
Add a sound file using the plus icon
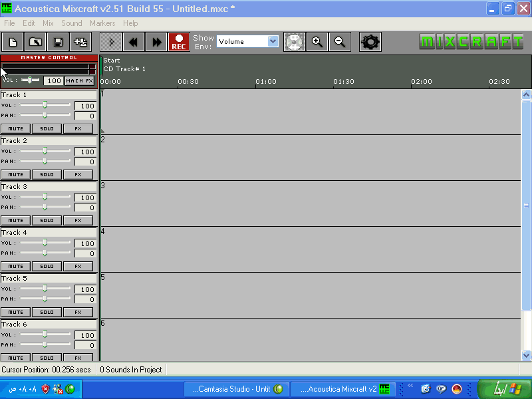click(x=80, y=42)
